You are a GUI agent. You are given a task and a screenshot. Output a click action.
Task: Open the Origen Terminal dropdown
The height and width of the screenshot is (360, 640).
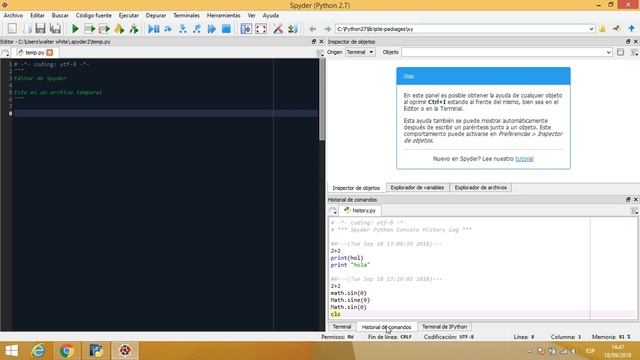tap(360, 52)
